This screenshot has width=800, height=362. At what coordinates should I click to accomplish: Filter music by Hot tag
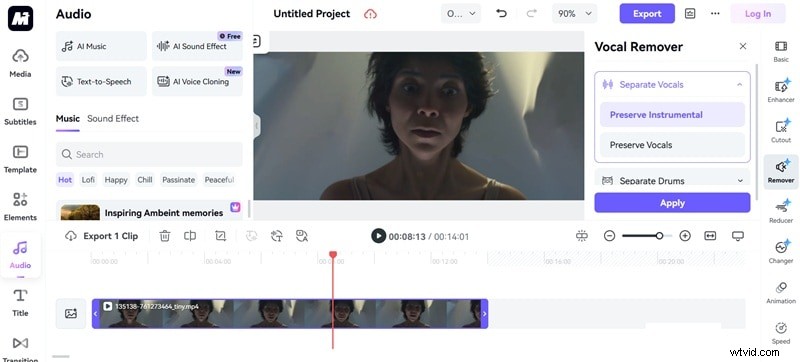[x=65, y=179]
